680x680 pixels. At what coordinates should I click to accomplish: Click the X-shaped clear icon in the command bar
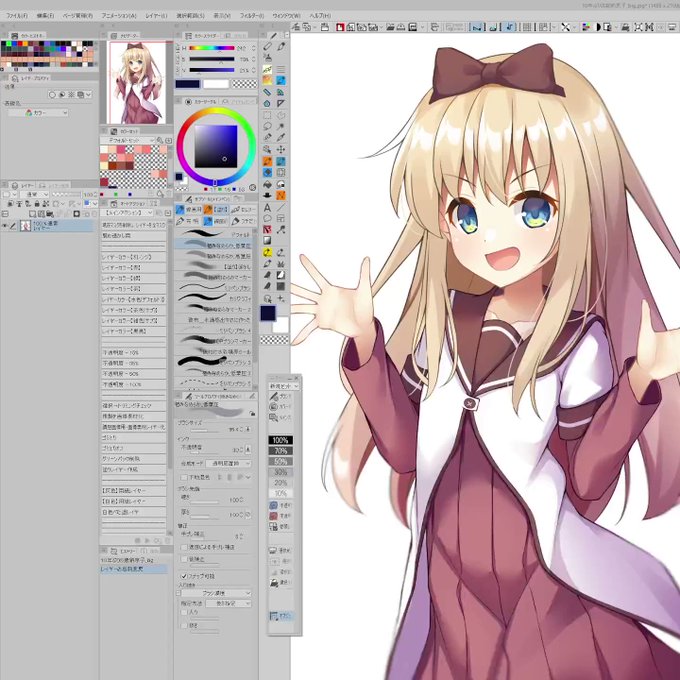coord(565,27)
